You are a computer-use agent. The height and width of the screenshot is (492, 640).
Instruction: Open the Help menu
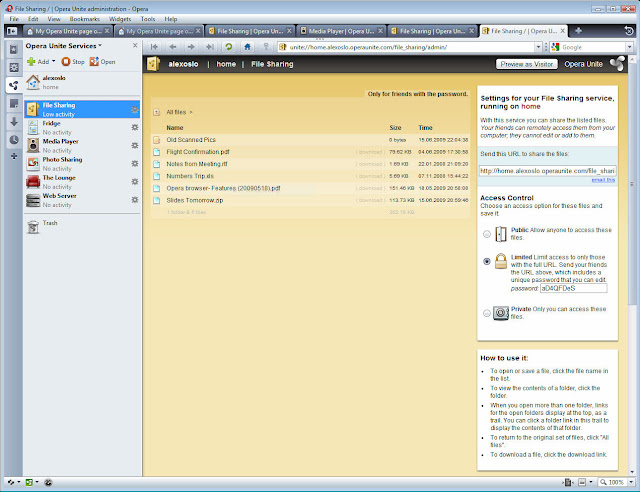point(171,19)
